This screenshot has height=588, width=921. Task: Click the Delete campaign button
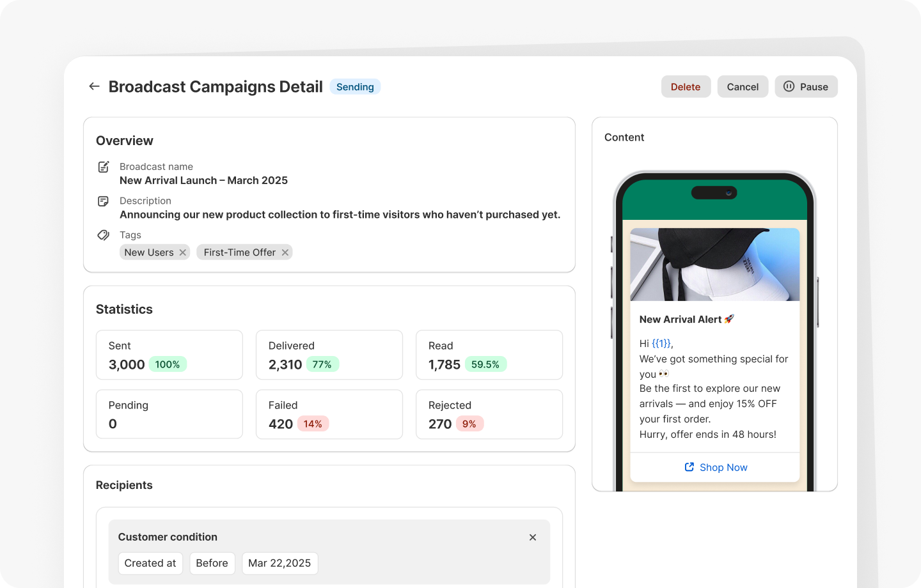(x=686, y=87)
